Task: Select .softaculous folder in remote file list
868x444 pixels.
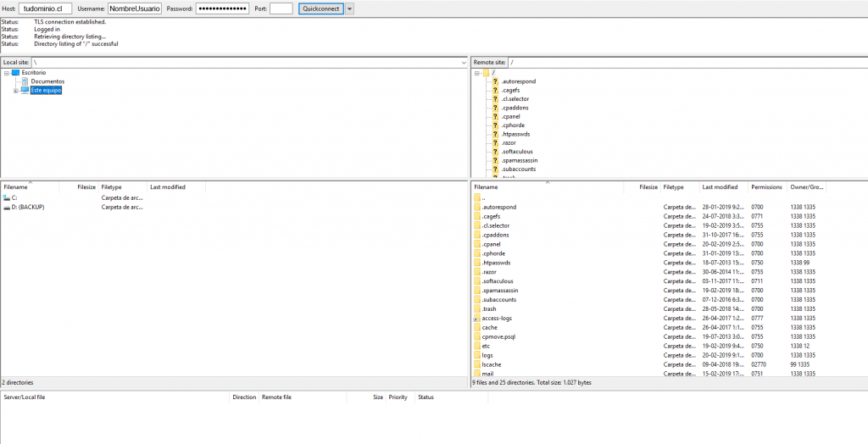Action: point(497,281)
